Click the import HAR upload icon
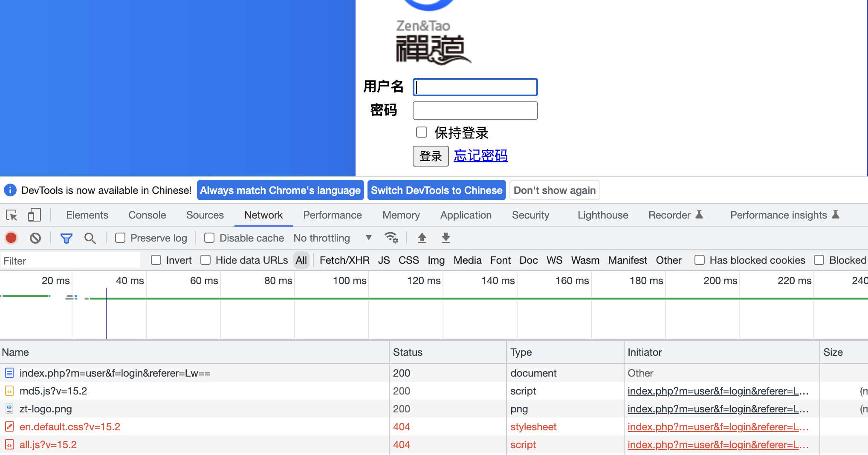This screenshot has width=868, height=455. [422, 238]
